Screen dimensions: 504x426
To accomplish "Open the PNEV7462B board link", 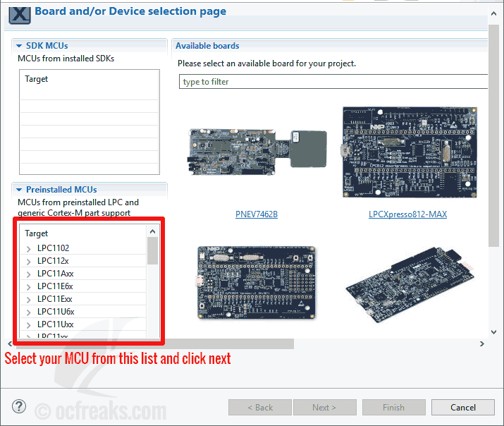I will (257, 214).
